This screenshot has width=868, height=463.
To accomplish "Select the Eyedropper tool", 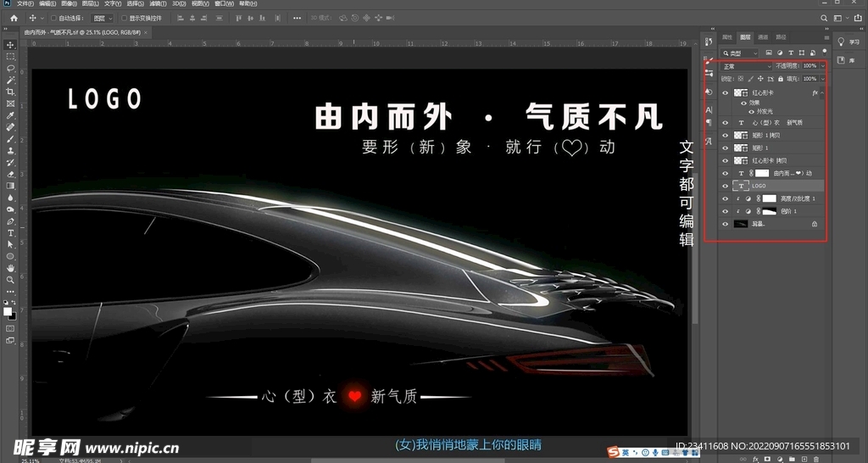I will pos(10,115).
